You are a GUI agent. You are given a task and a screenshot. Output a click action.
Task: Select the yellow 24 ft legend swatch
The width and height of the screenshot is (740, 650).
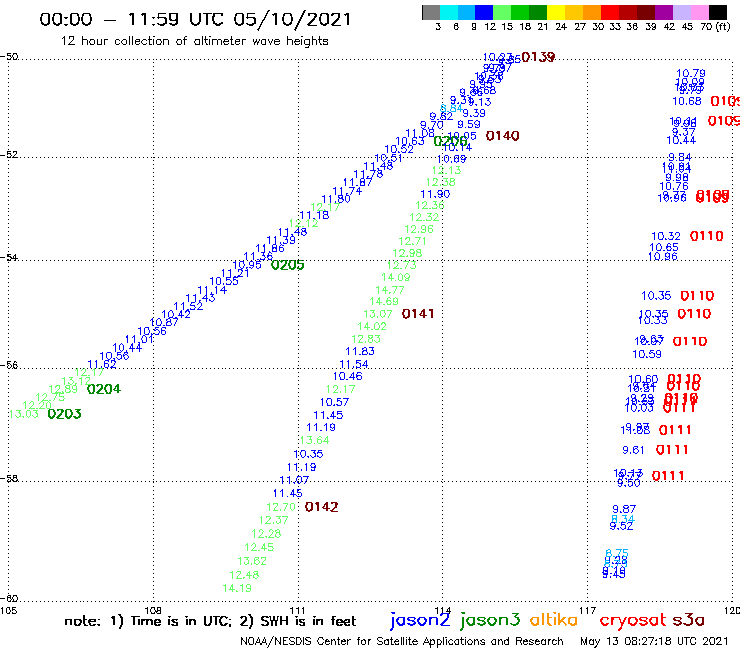tap(556, 12)
